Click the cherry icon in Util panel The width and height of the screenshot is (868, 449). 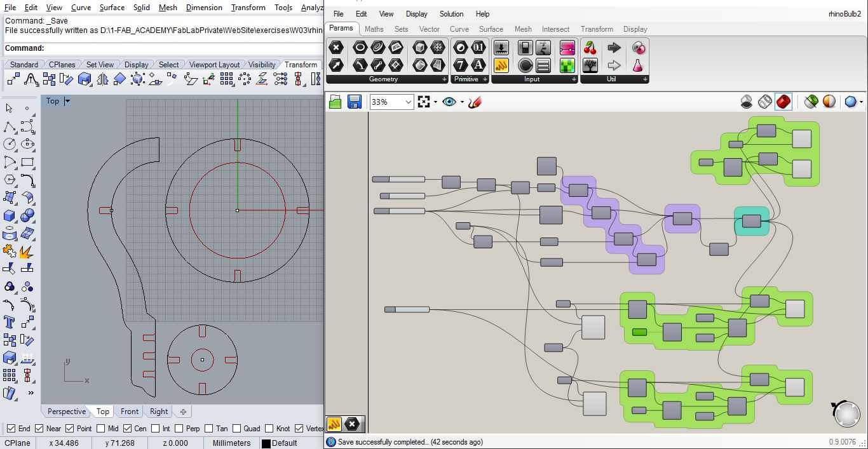coord(590,48)
